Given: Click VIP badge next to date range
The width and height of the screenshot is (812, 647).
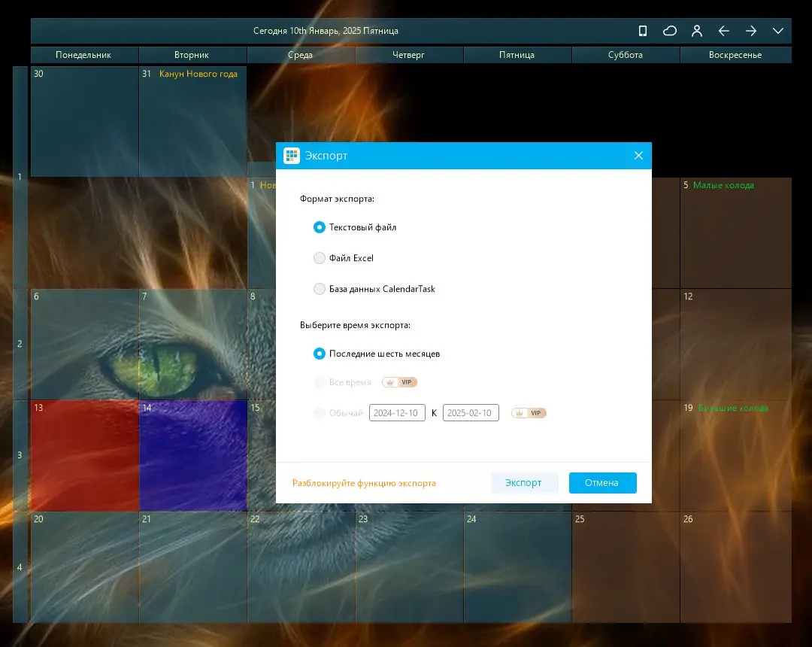Looking at the screenshot, I should coord(529,413).
